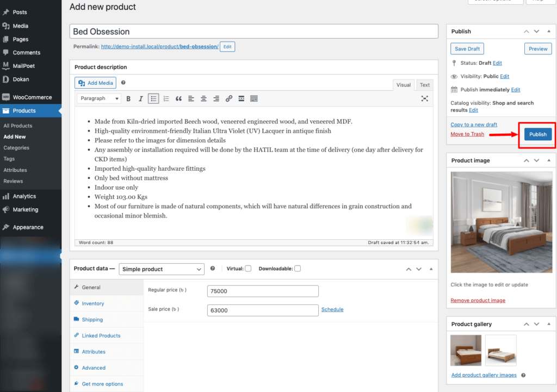
Task: Move the Product gallery panel down
Action: [x=536, y=324]
